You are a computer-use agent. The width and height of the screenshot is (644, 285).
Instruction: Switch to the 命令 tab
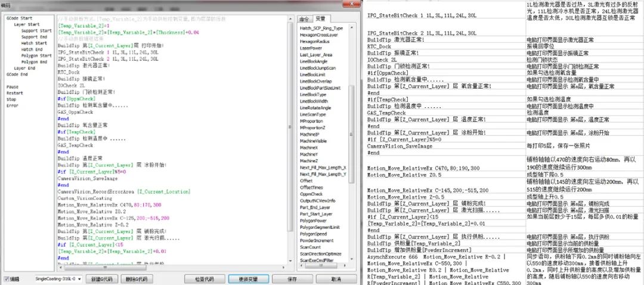point(304,19)
